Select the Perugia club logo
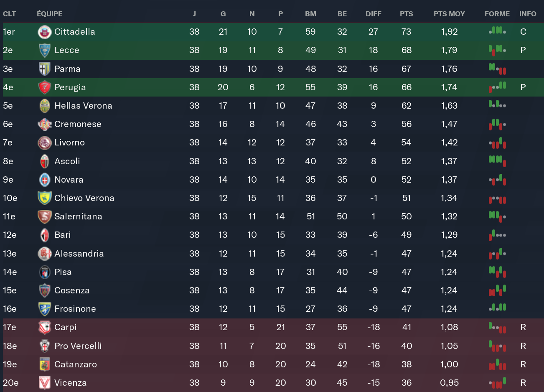544x392 pixels. click(44, 87)
